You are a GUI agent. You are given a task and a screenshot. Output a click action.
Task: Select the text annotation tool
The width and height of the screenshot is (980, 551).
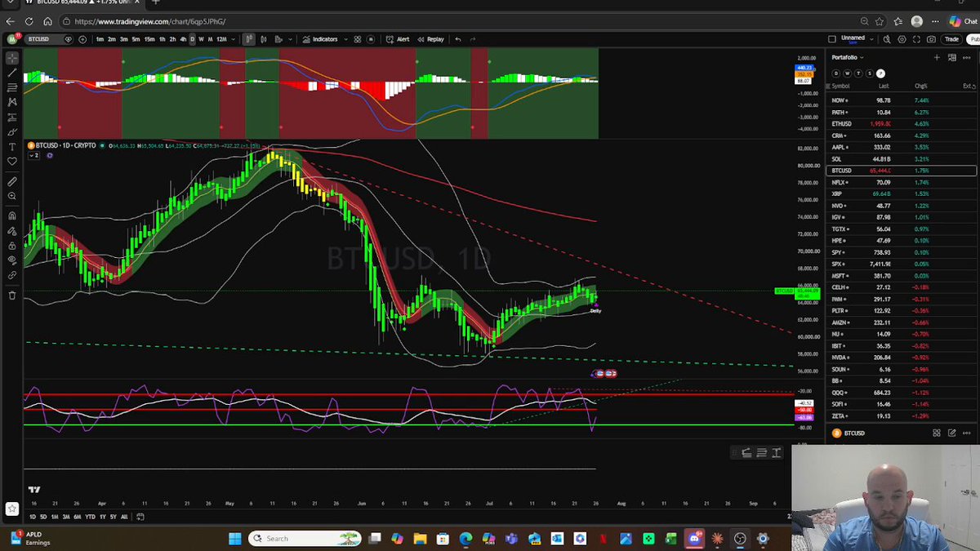click(x=12, y=146)
